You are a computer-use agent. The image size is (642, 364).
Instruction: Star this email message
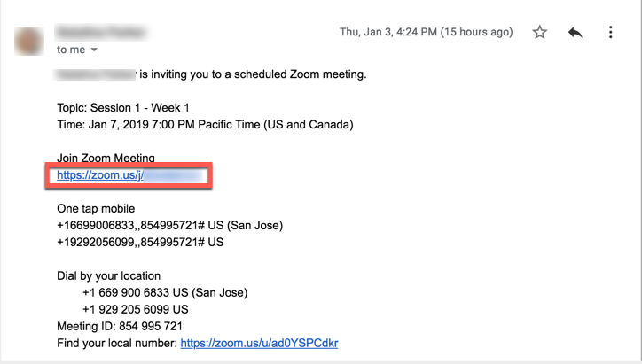[540, 32]
